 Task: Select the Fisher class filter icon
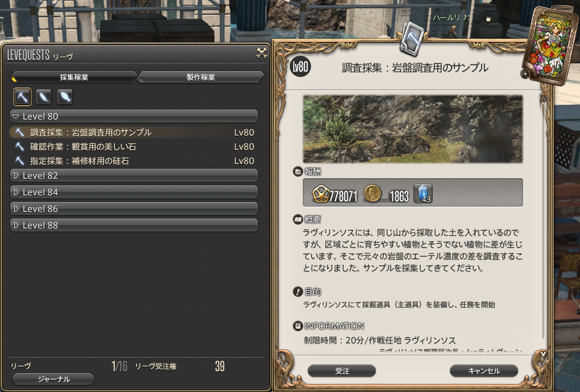tap(65, 97)
